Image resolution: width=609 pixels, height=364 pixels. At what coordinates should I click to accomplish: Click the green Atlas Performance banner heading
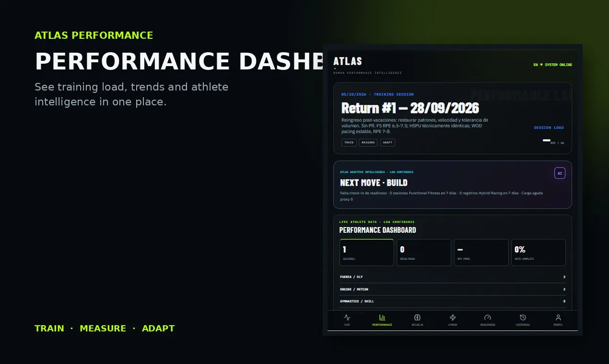coord(94,35)
